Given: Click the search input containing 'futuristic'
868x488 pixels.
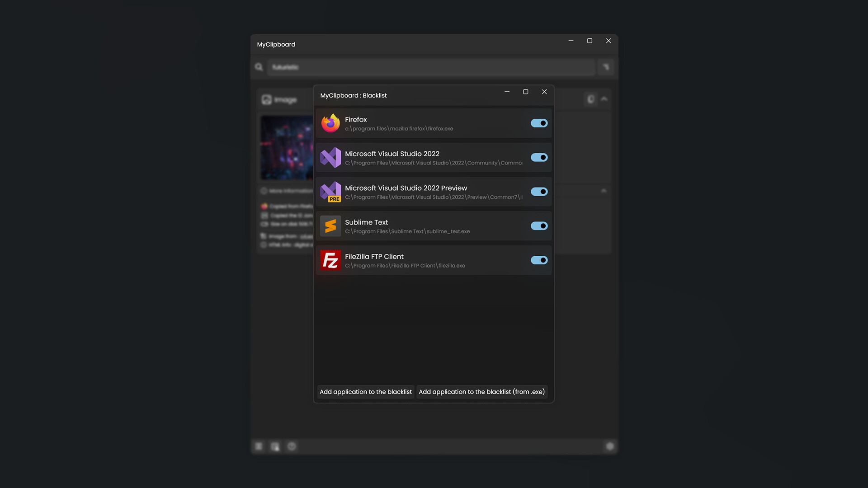Looking at the screenshot, I should tap(429, 66).
